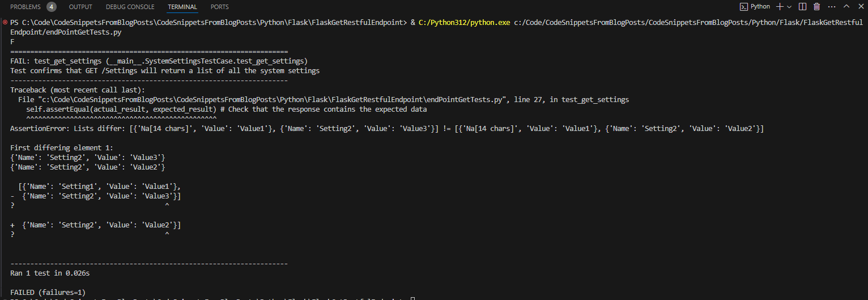Switch to the OUTPUT tab

pyautogui.click(x=80, y=7)
